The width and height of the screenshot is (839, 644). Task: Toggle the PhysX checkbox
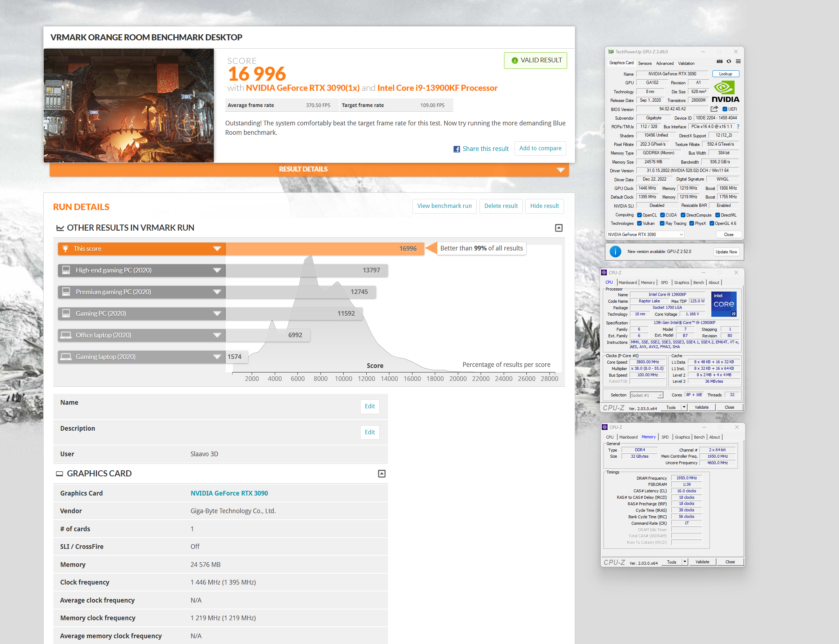click(x=692, y=223)
